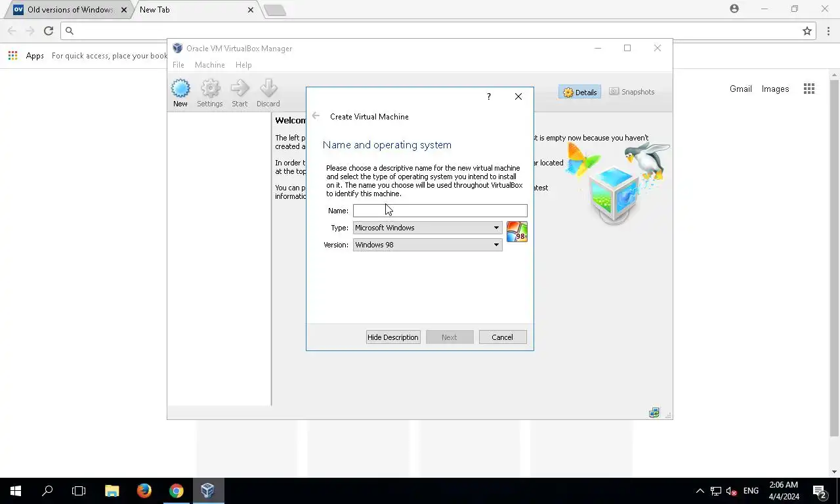Click the Start arrow toolbar icon
Screen dimensions: 840x504
(240, 93)
